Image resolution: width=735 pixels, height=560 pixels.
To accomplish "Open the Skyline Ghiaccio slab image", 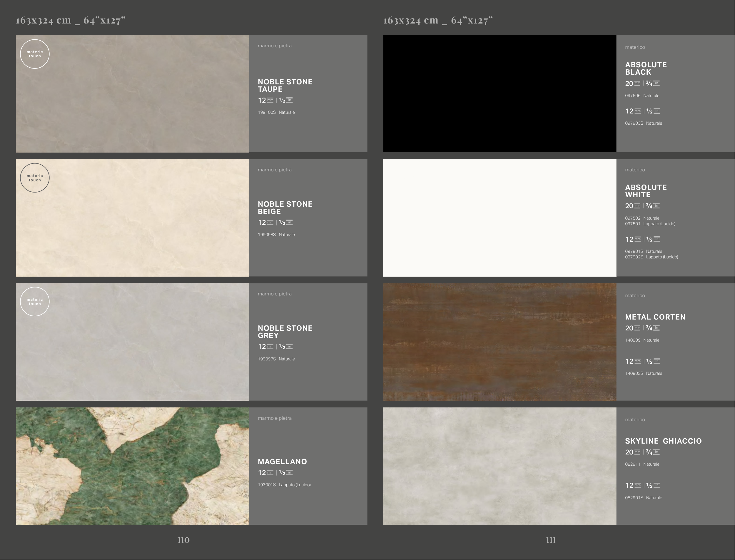I will tap(499, 466).
